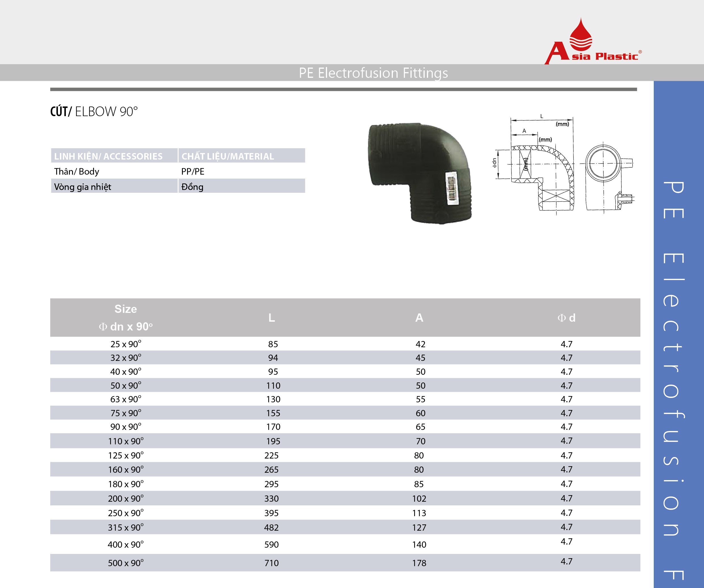Click the CHẤT LIỆU/MATERIAL header cell
Image resolution: width=704 pixels, height=588 pixels.
coord(228,156)
